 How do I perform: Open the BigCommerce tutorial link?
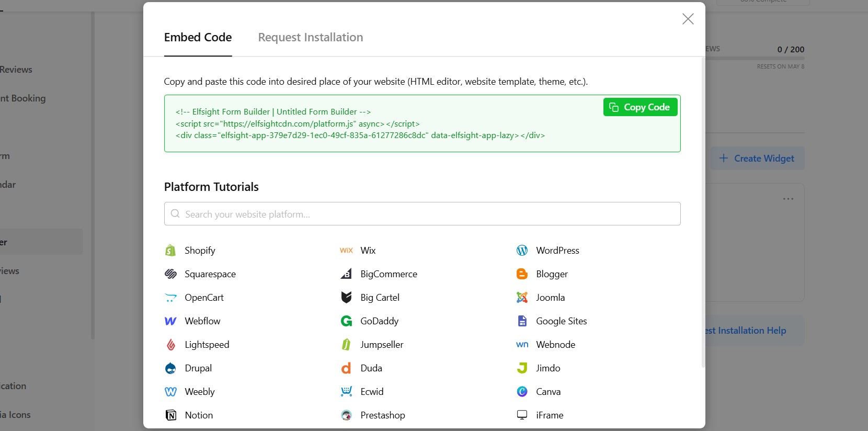pos(389,274)
